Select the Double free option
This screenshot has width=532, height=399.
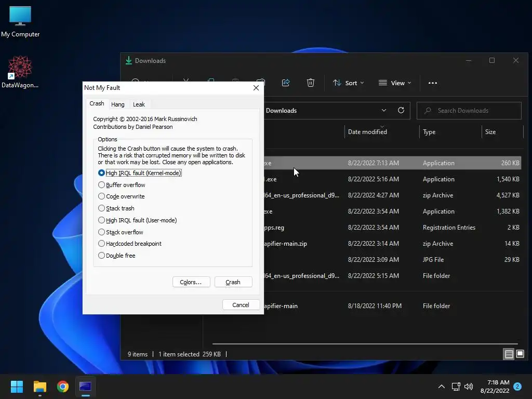pyautogui.click(x=116, y=256)
